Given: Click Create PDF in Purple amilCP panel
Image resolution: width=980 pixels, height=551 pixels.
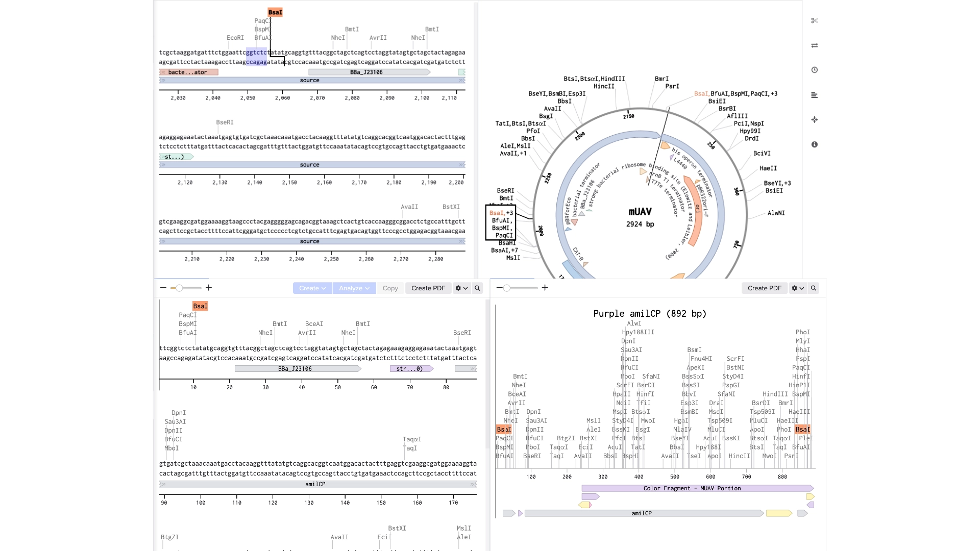Looking at the screenshot, I should point(765,288).
